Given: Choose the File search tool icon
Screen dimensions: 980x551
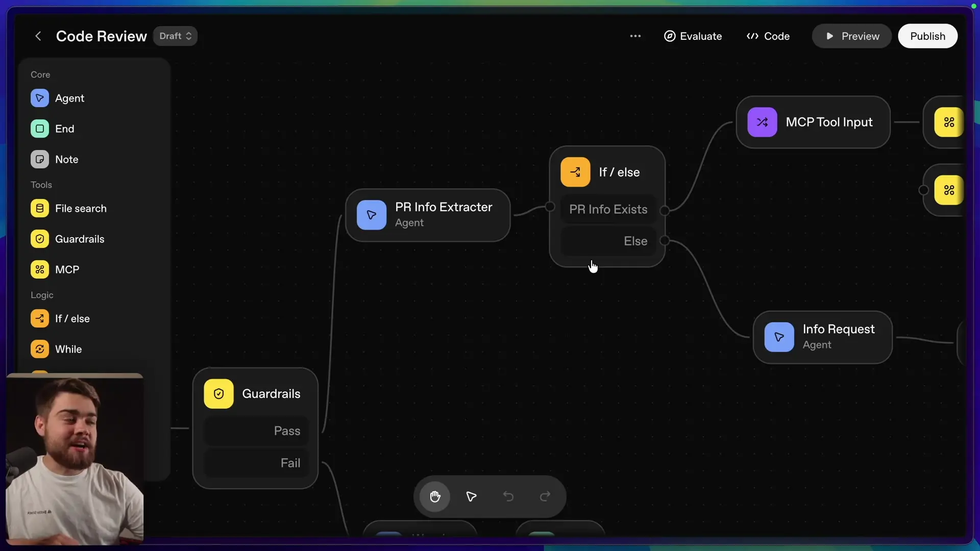Looking at the screenshot, I should (x=40, y=208).
